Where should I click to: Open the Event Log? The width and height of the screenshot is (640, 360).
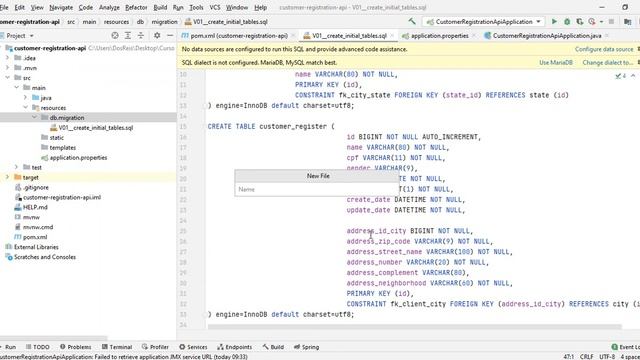tap(625, 347)
